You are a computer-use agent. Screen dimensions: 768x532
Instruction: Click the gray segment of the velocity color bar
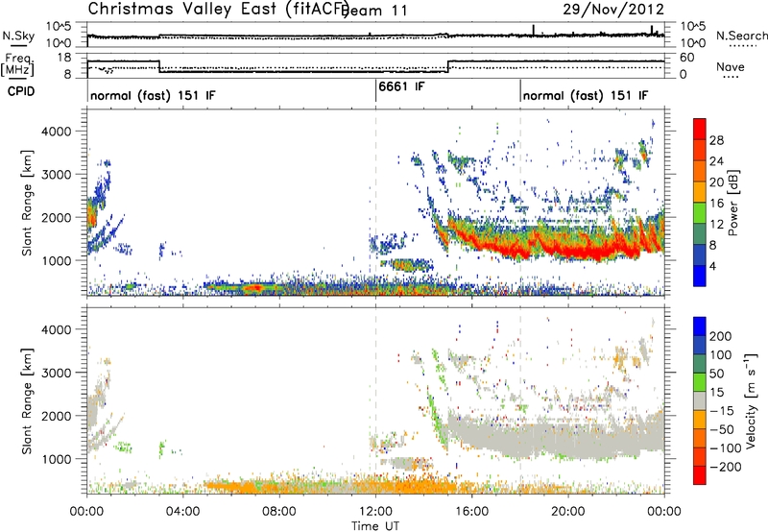pos(700,400)
